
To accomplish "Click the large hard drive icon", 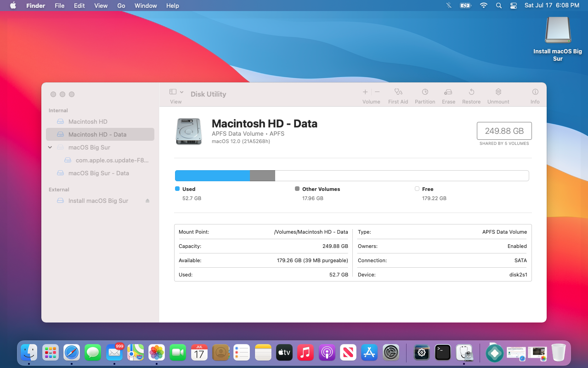I will [189, 131].
